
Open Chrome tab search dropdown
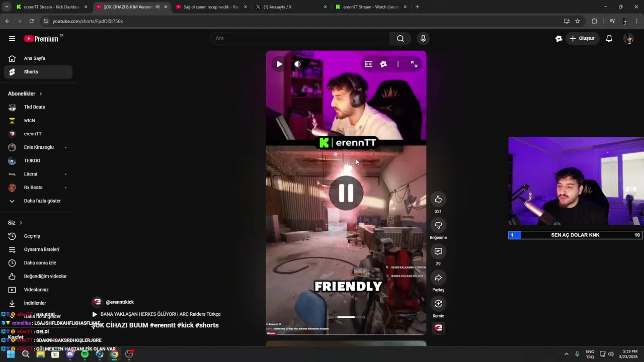pos(6,7)
